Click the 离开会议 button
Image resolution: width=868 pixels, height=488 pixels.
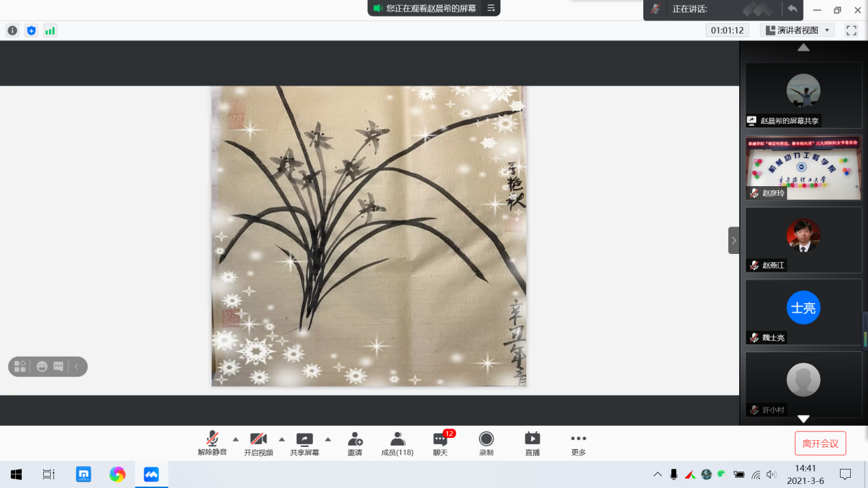pyautogui.click(x=820, y=444)
